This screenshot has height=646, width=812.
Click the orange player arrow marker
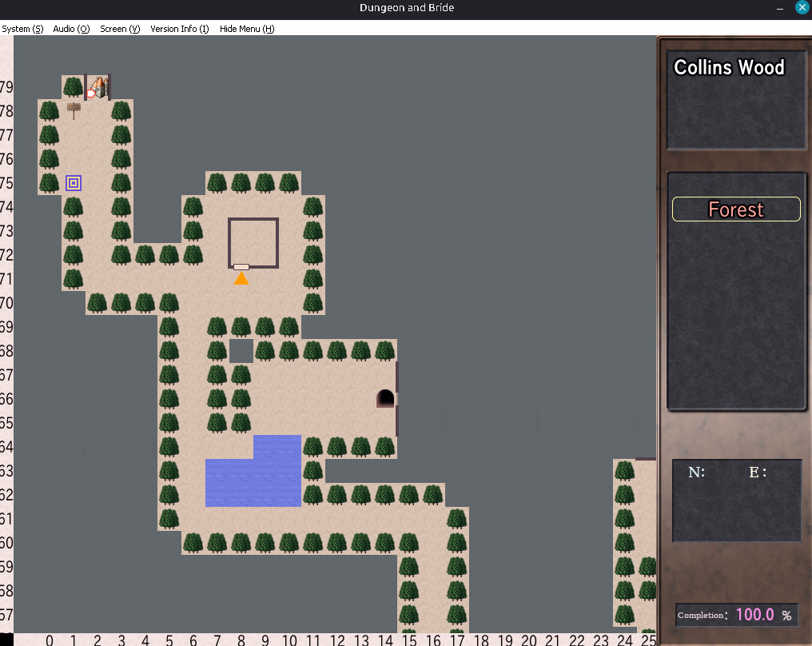[x=241, y=278]
